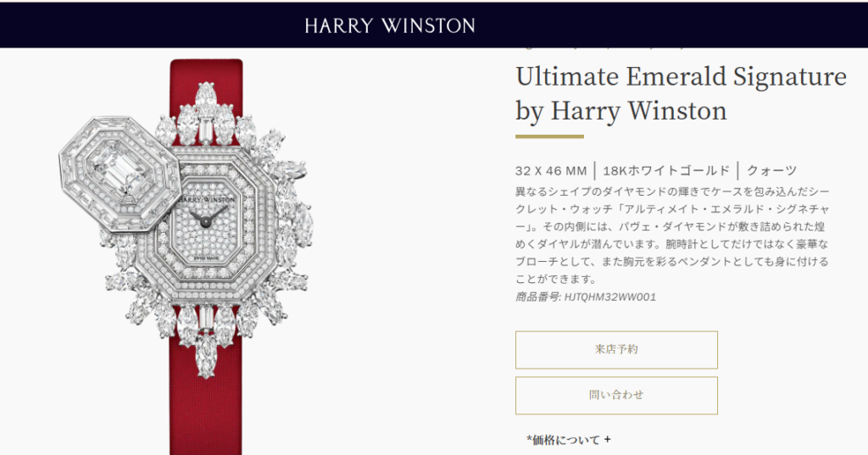This screenshot has height=455, width=868.
Task: Click the partially hidden breadcrumb above the title
Action: tap(604, 48)
